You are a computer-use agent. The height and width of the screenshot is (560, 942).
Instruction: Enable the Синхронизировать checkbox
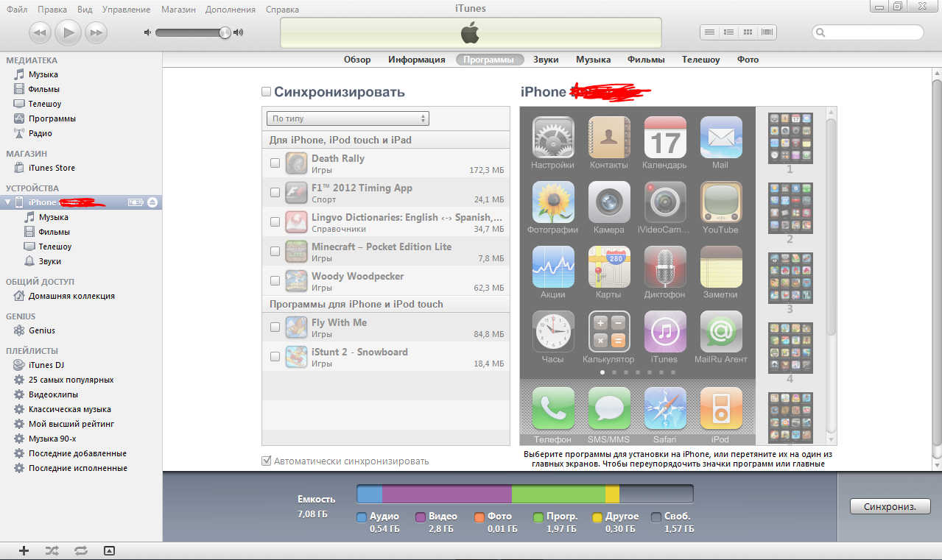point(267,92)
